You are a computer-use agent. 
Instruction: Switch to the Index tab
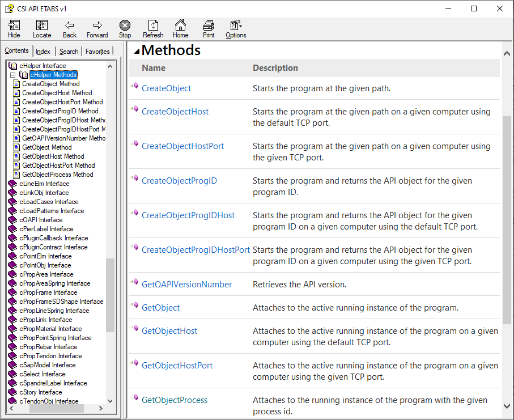(43, 52)
